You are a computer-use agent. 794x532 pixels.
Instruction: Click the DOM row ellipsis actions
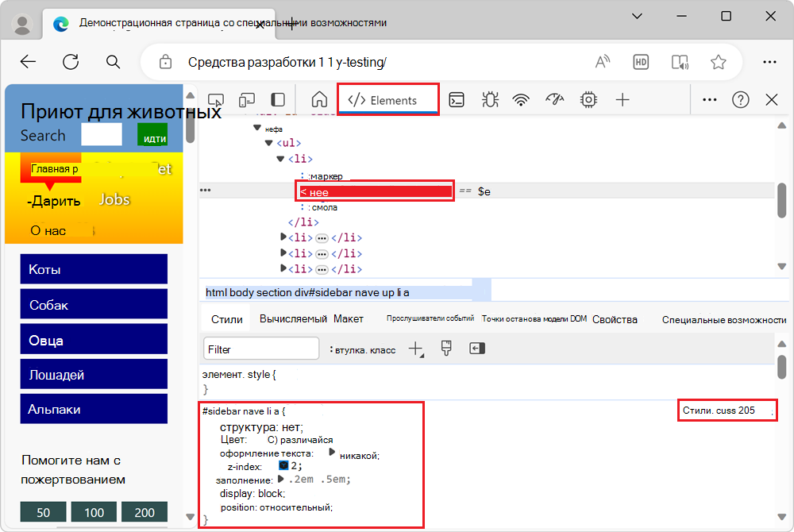(x=205, y=191)
